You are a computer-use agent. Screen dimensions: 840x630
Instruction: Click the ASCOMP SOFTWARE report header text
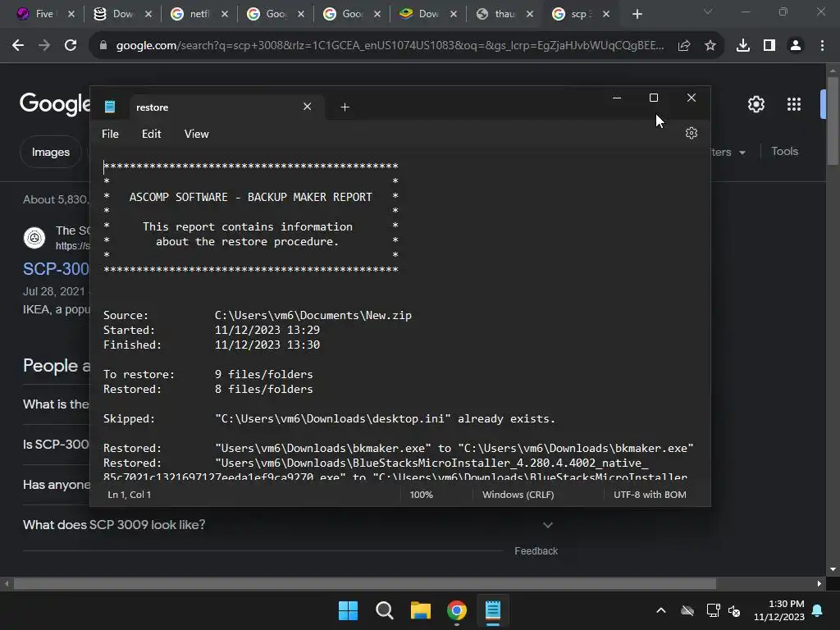coord(251,197)
